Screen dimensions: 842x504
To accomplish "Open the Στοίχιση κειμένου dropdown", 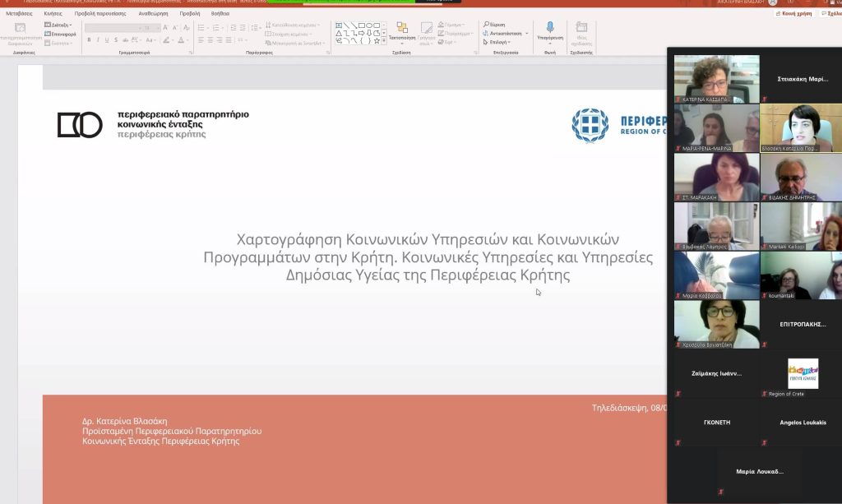I will (289, 35).
